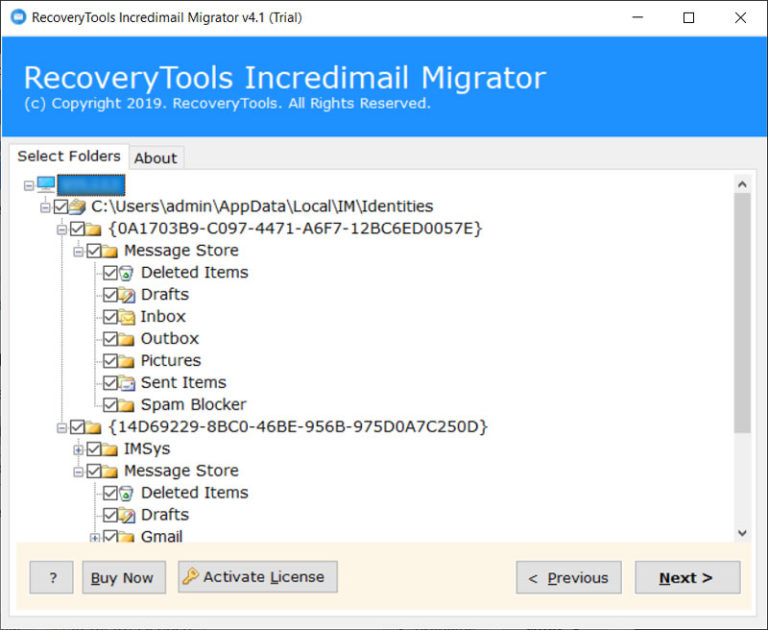Viewport: 768px width, 630px height.
Task: Toggle the Pictures checkbox
Action: pyautogui.click(x=110, y=361)
